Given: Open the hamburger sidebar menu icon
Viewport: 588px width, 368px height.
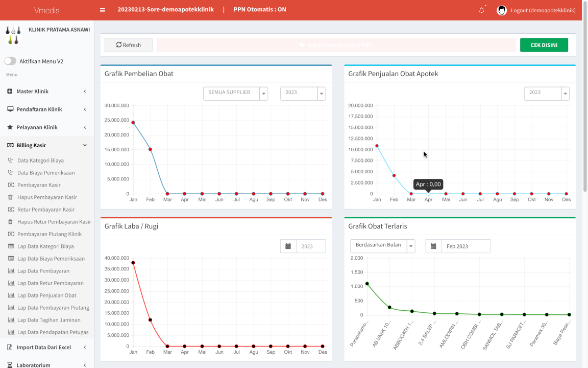Looking at the screenshot, I should point(103,10).
